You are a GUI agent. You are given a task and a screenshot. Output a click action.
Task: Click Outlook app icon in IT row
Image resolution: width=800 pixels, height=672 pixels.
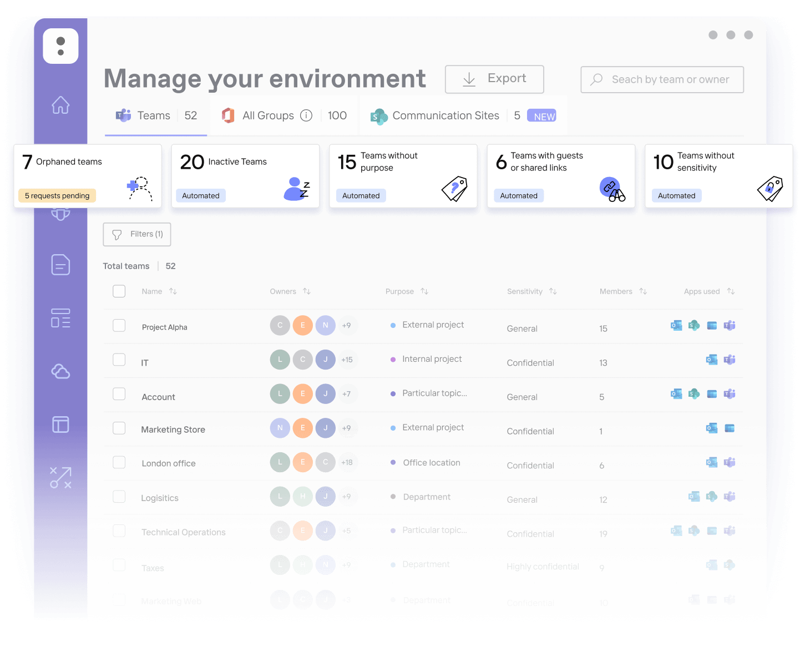click(712, 360)
